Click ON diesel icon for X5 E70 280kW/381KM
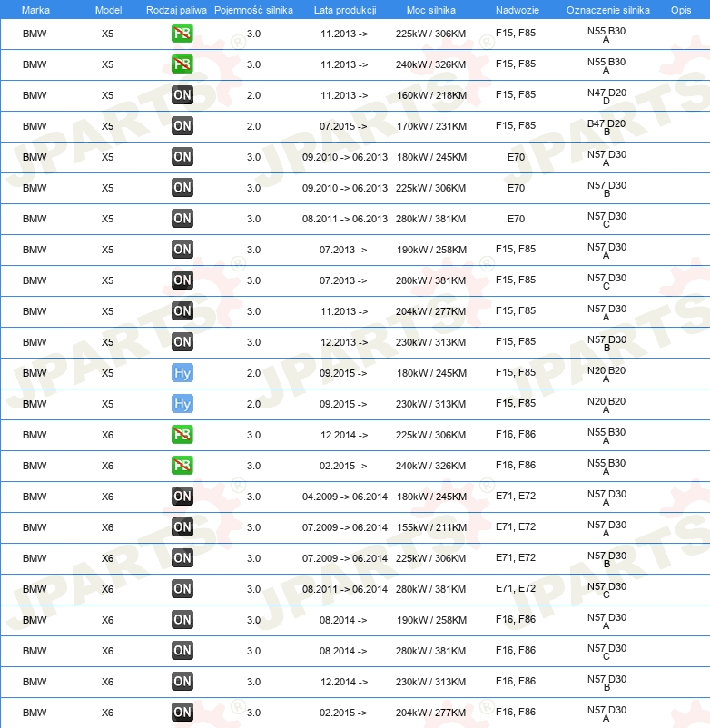Viewport: 710px width, 728px height. 182,219
